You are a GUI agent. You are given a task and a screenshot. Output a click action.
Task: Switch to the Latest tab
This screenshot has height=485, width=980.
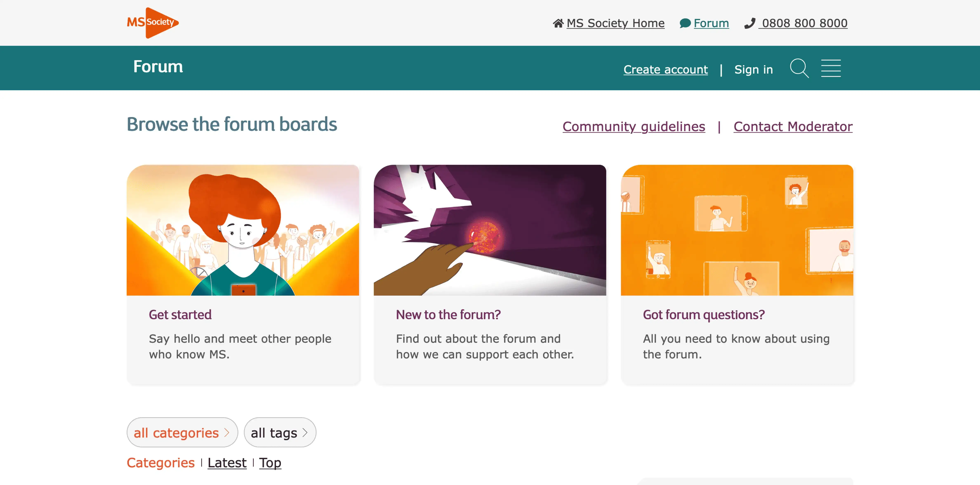click(x=227, y=463)
